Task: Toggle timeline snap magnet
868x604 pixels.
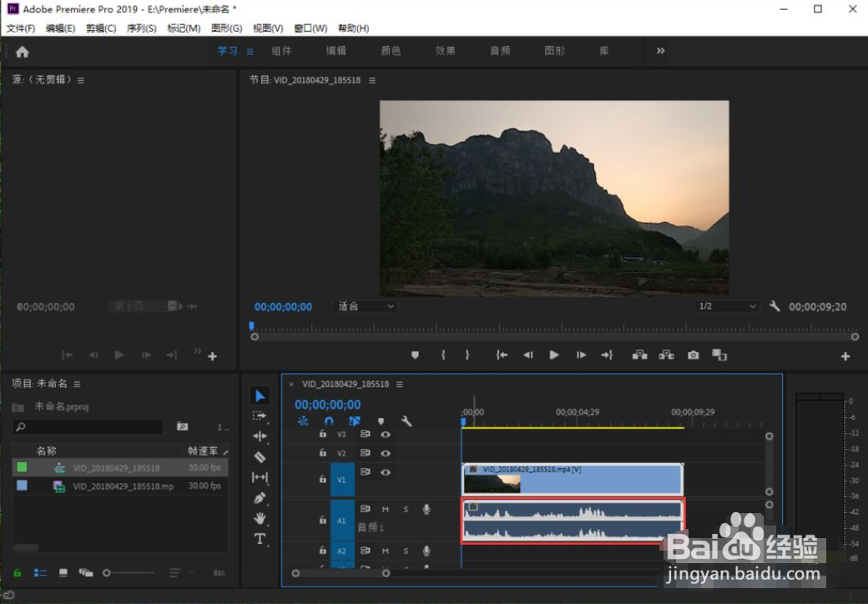Action: (x=329, y=421)
